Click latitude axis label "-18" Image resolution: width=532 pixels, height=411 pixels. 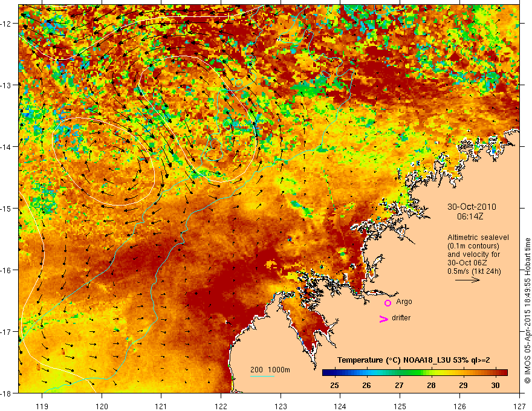tap(7, 393)
